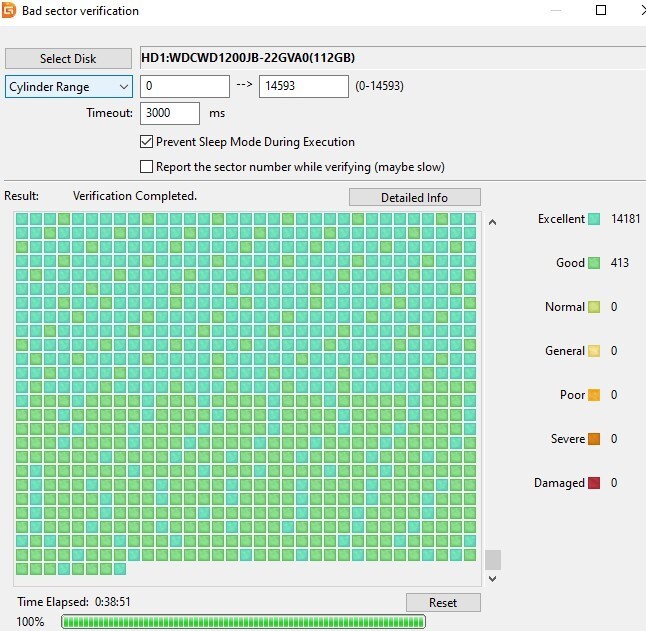Click the Timeout field showing 3000
Screen dimensions: 646x631
click(170, 113)
